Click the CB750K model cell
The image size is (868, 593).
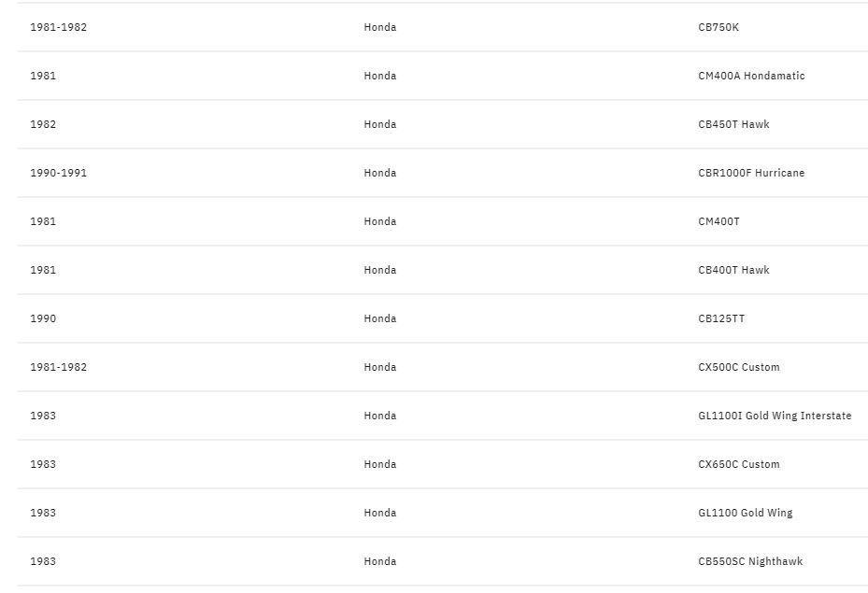(718, 27)
